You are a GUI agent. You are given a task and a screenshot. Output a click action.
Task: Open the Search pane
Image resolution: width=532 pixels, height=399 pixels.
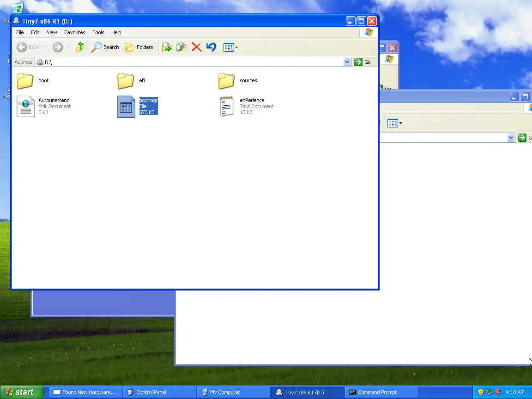105,47
